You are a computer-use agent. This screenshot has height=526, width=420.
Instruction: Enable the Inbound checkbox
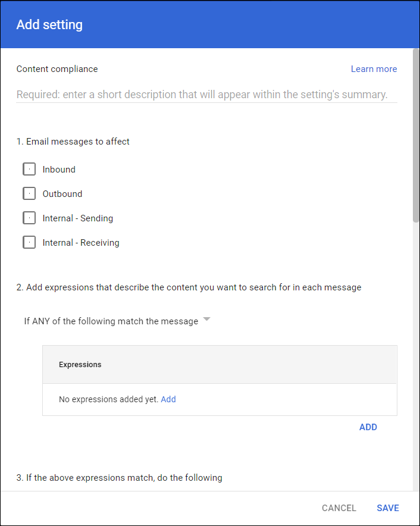(29, 170)
